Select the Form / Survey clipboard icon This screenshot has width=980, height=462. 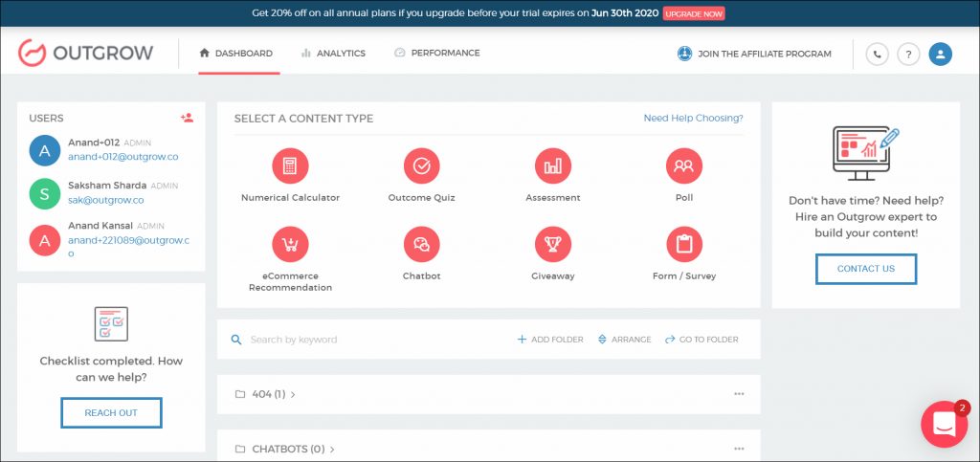[x=683, y=245]
